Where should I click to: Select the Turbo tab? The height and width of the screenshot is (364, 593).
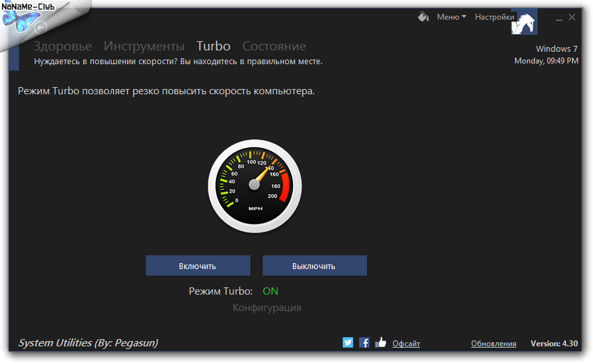pyautogui.click(x=214, y=46)
